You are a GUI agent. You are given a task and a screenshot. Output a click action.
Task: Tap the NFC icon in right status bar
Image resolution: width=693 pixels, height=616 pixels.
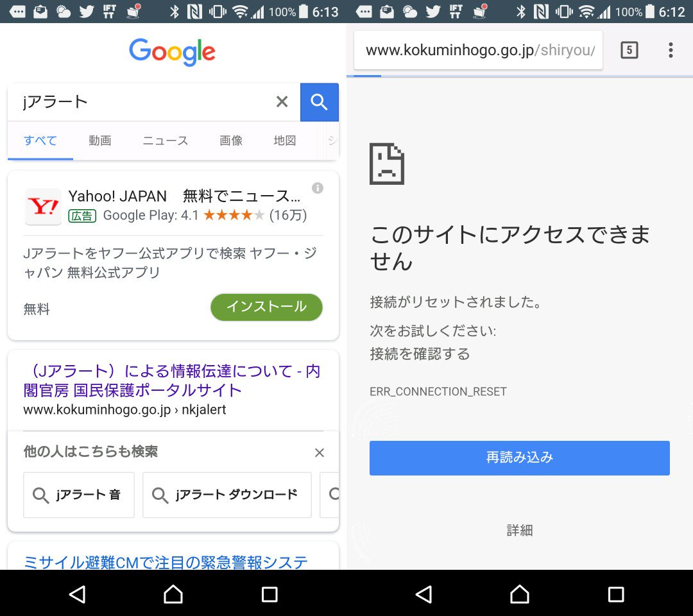coord(541,12)
